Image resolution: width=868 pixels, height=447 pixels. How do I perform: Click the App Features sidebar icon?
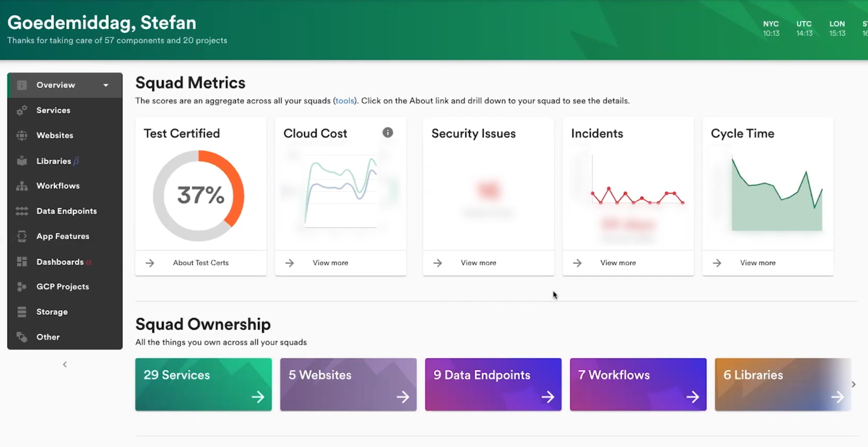[22, 236]
